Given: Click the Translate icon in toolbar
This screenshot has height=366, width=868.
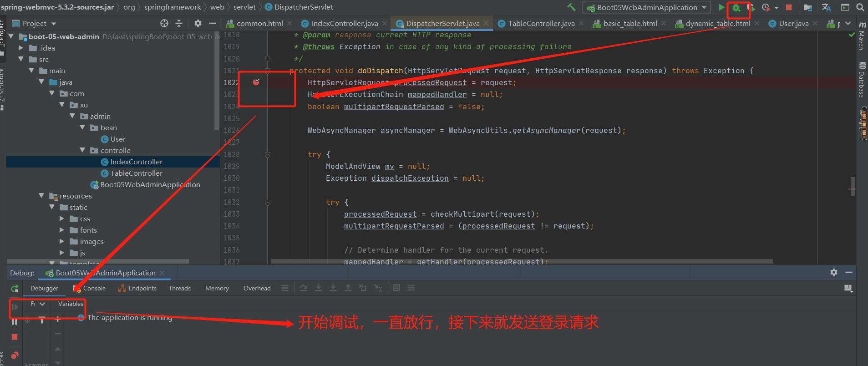Looking at the screenshot, I should [827, 7].
